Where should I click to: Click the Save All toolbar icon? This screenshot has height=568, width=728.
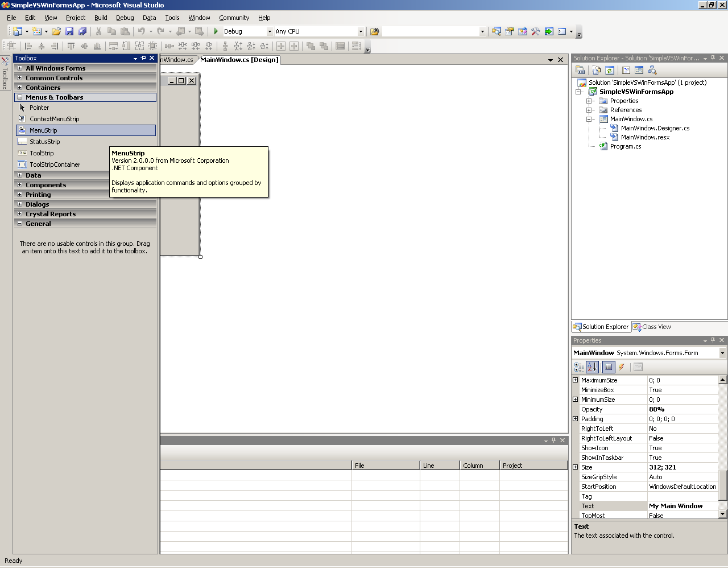(x=82, y=31)
